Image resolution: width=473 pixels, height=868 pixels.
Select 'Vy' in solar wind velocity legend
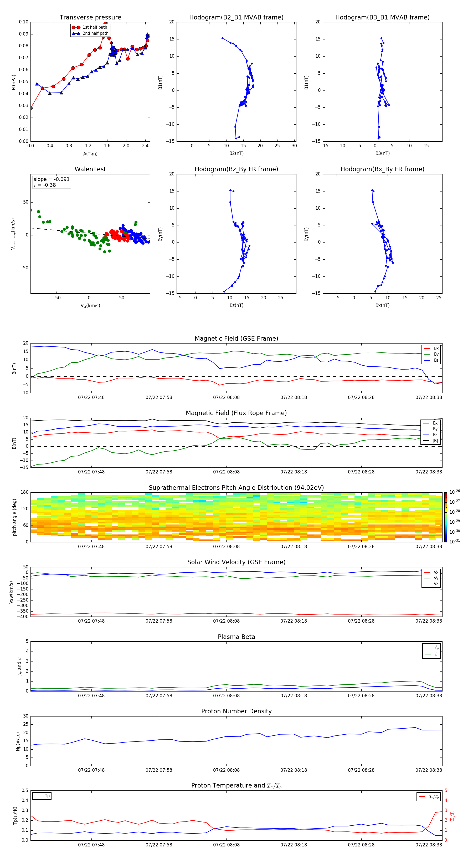point(431,578)
